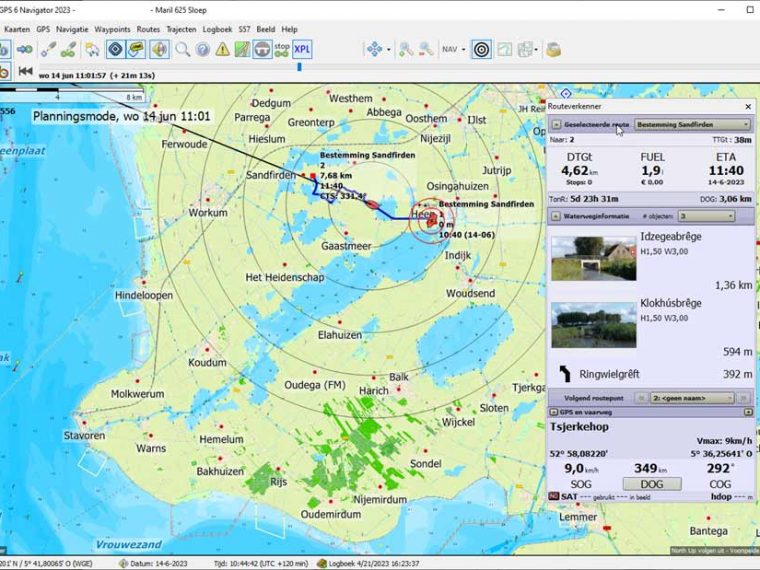The height and width of the screenshot is (570, 760).
Task: Click the Idzegeabrêge bridge photo thumbnail
Action: click(x=594, y=258)
